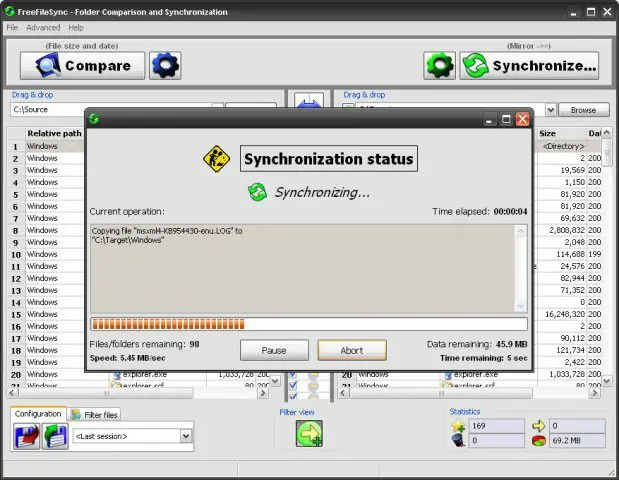Viewport: 619px width, 480px height.
Task: Load configuration from file icon
Action: [x=55, y=436]
